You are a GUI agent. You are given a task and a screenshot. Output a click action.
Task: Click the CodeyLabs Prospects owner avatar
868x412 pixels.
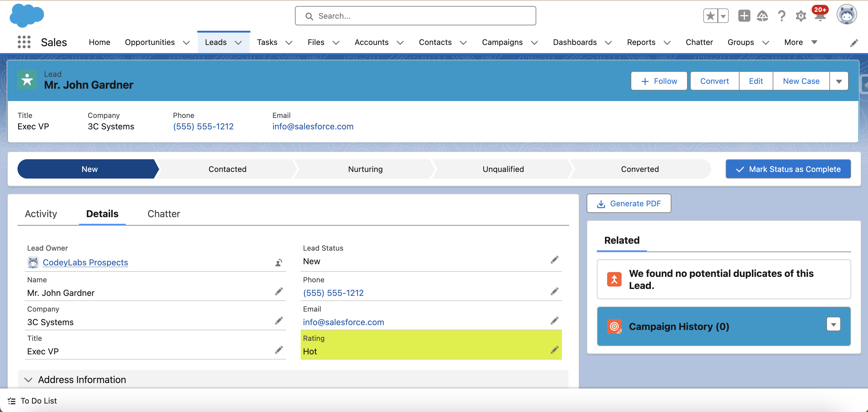tap(33, 262)
